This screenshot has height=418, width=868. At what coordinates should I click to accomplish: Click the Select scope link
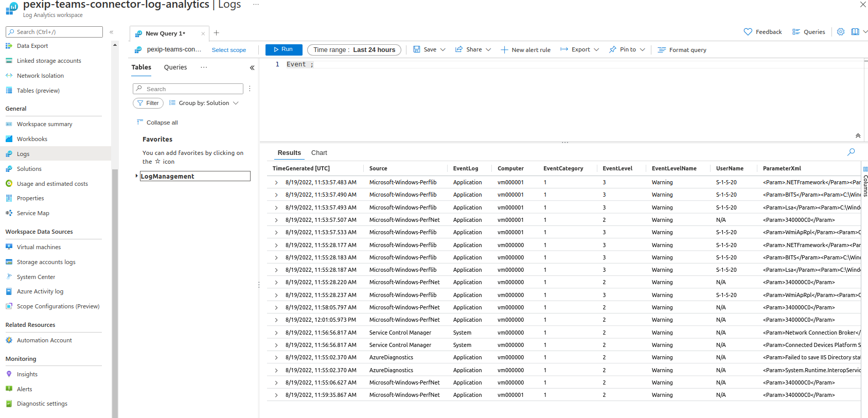pos(229,50)
